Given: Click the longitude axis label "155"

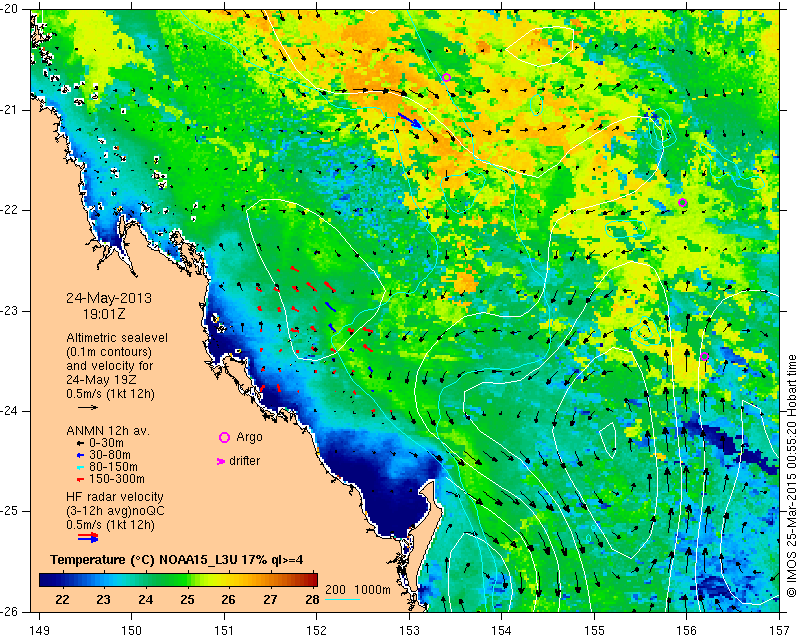Looking at the screenshot, I should point(594,631).
